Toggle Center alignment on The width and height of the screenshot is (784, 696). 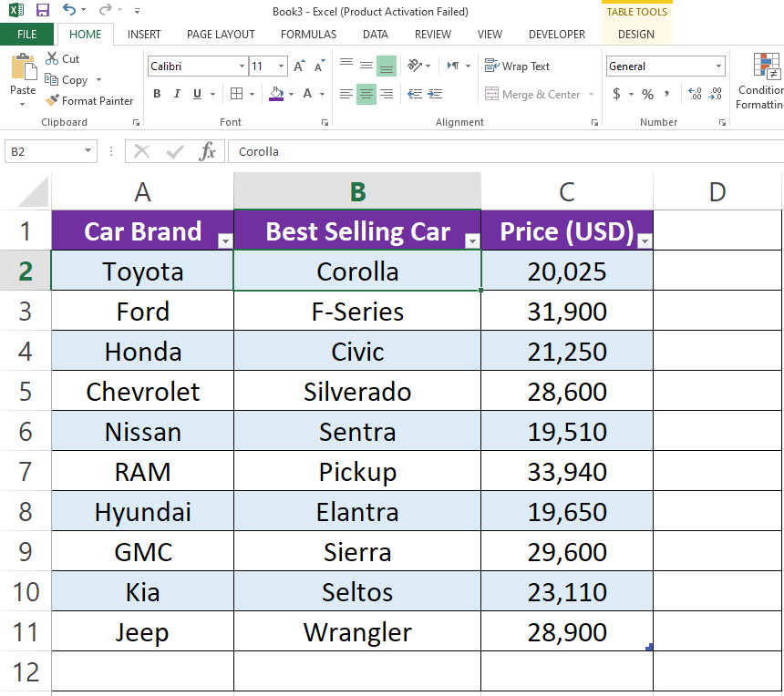tap(366, 94)
